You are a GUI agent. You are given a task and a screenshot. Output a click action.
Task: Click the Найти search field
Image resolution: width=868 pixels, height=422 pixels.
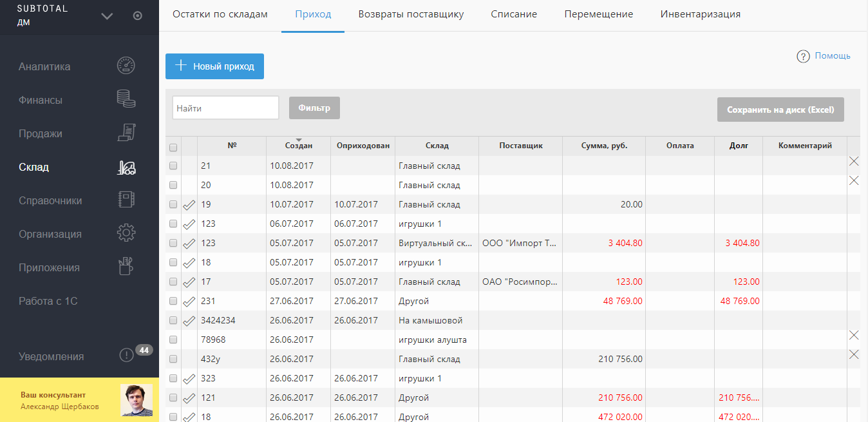coord(225,108)
